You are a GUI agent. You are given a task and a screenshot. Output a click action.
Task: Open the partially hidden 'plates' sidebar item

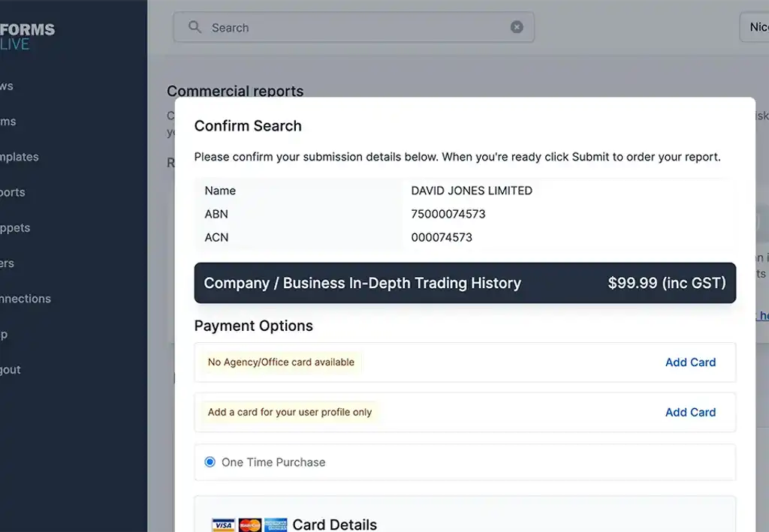[20, 157]
